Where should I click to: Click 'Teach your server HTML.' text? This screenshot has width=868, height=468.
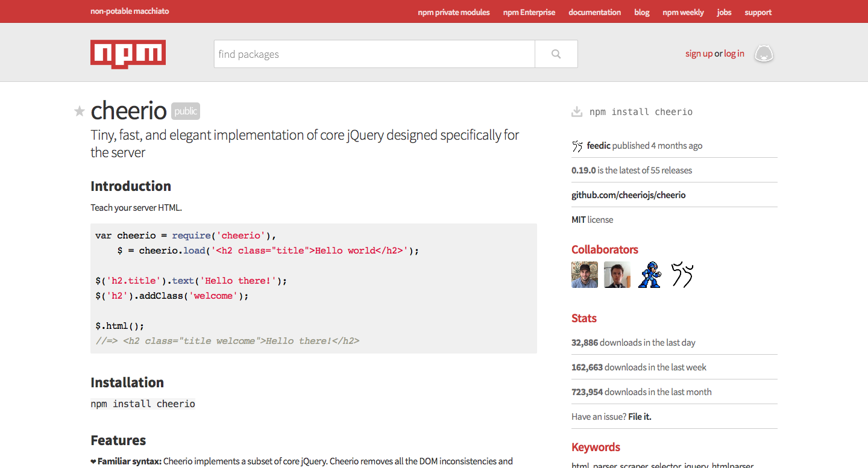[x=136, y=208]
